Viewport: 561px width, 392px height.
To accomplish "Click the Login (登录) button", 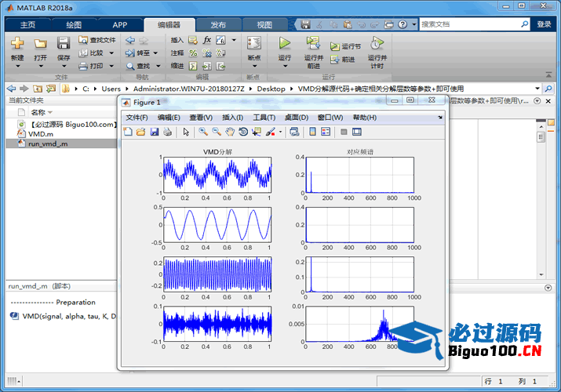I will pyautogui.click(x=544, y=24).
